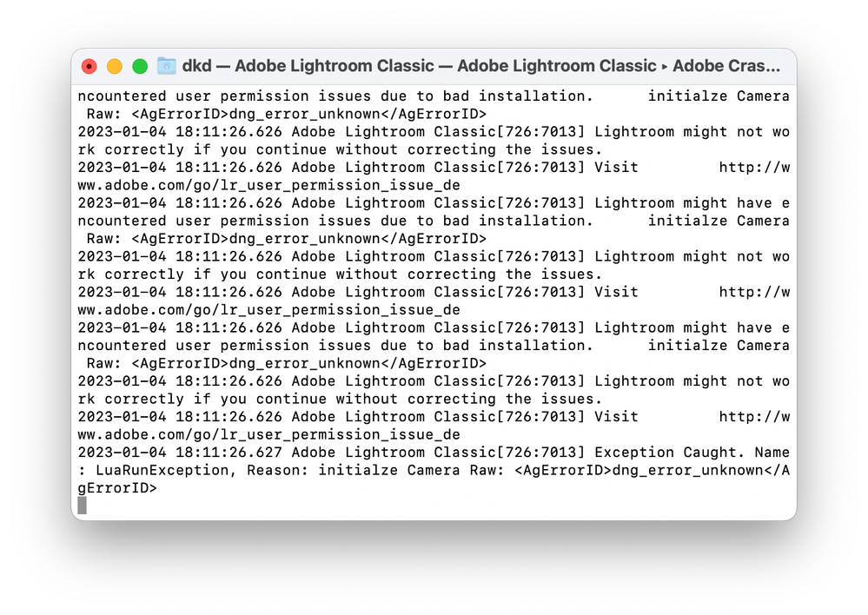Minimize the window using the yellow button
The height and width of the screenshot is (615, 868).
coord(115,66)
